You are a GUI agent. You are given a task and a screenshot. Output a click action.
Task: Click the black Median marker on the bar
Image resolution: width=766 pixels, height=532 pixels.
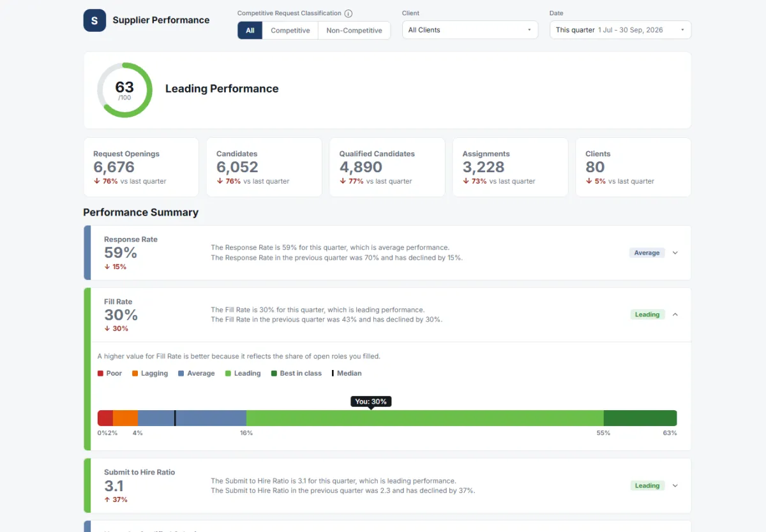175,418
